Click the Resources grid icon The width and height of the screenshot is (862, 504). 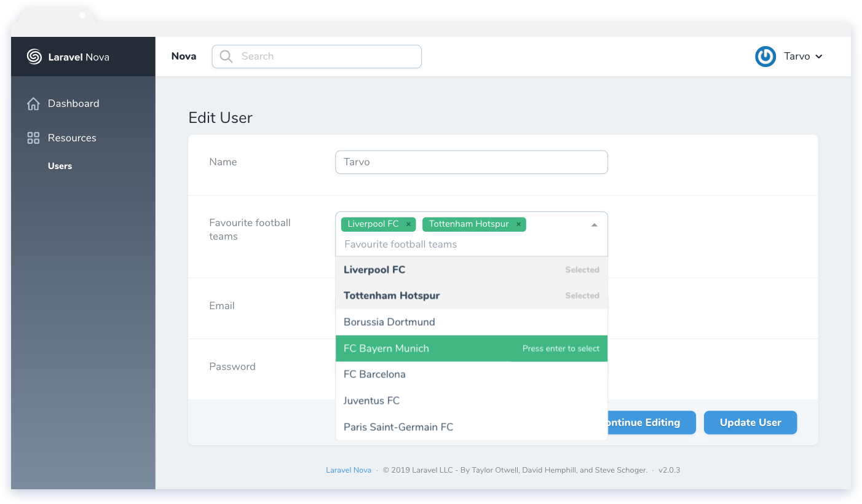pos(33,138)
